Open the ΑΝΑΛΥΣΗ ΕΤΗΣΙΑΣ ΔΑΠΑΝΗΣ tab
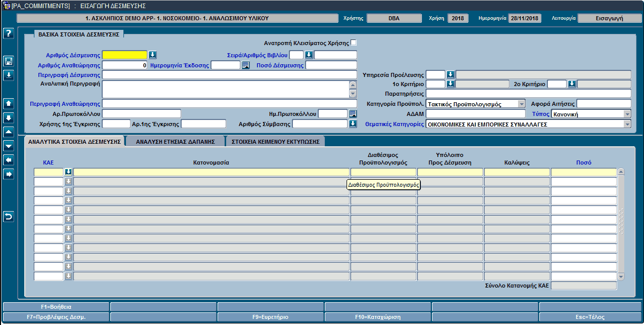The image size is (644, 325). pyautogui.click(x=176, y=142)
